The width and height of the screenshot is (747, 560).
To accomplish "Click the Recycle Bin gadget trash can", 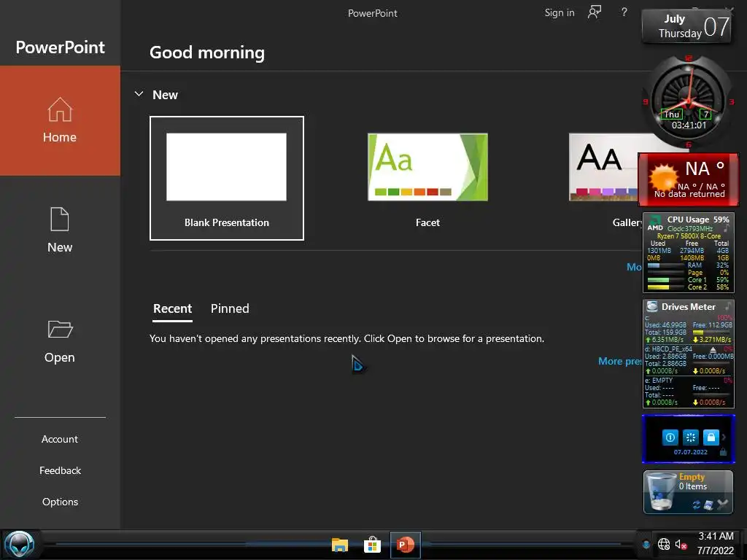I will tap(661, 492).
